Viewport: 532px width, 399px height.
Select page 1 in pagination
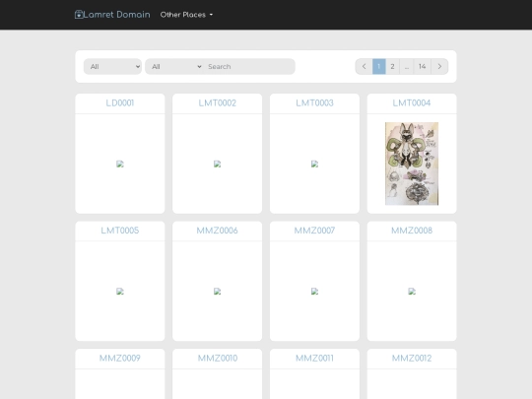[x=379, y=67]
